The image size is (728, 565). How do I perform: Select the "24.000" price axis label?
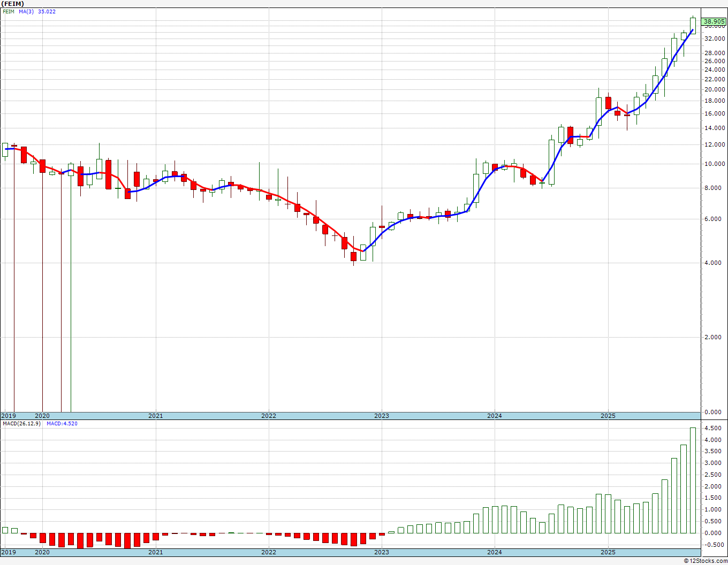point(715,70)
